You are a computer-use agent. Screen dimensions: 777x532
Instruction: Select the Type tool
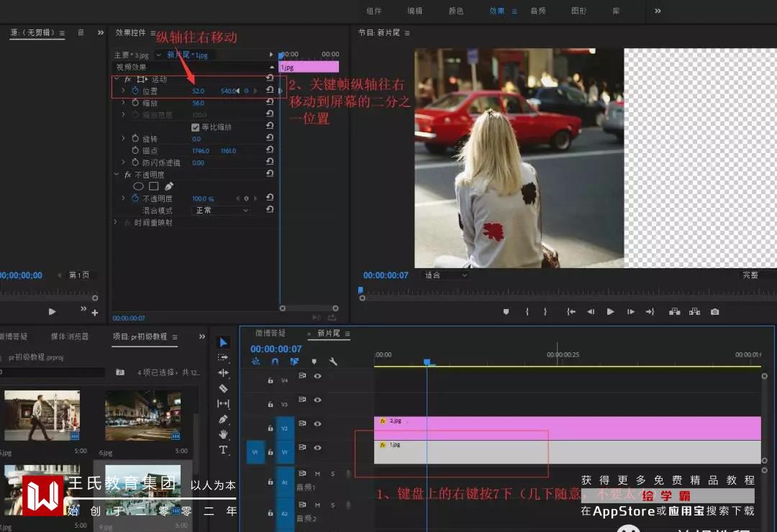click(x=223, y=450)
